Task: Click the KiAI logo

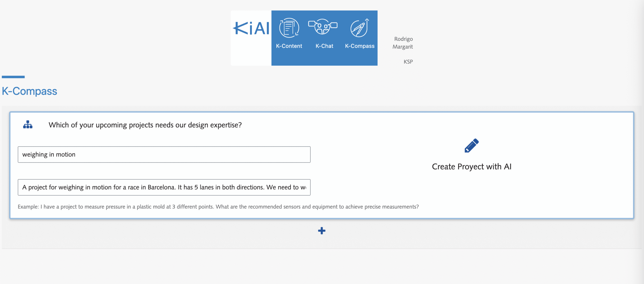Action: [251, 28]
